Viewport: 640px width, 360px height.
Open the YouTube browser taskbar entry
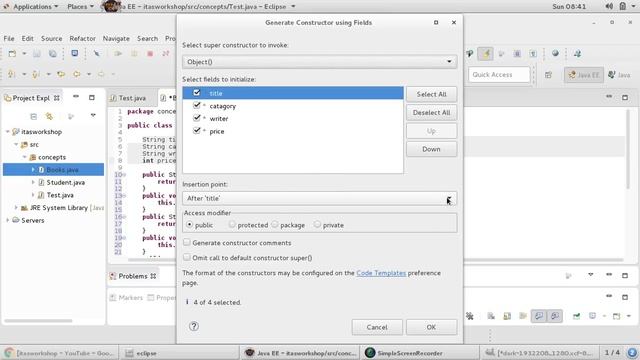pos(60,353)
